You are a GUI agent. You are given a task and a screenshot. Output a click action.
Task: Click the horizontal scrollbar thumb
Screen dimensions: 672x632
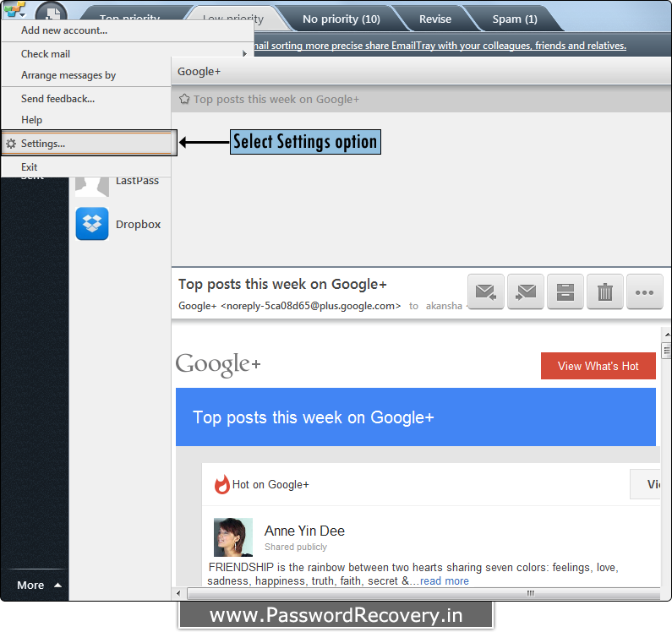pyautogui.click(x=424, y=593)
